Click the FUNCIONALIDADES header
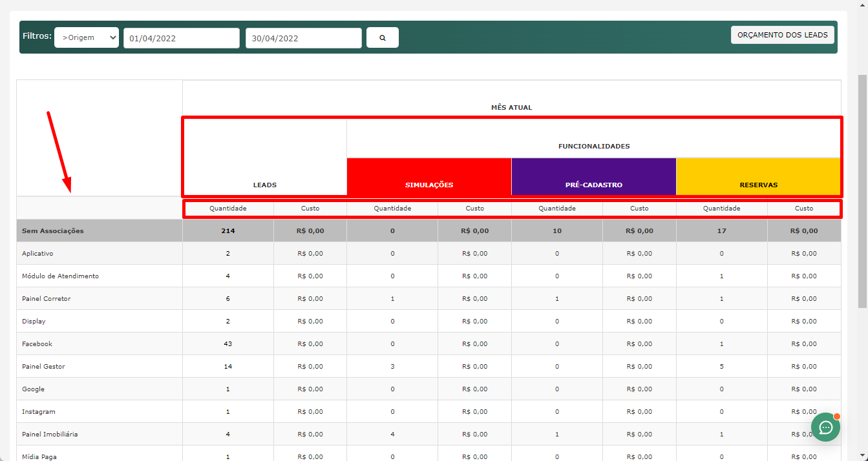Viewport: 868px width, 461px height. [x=594, y=146]
